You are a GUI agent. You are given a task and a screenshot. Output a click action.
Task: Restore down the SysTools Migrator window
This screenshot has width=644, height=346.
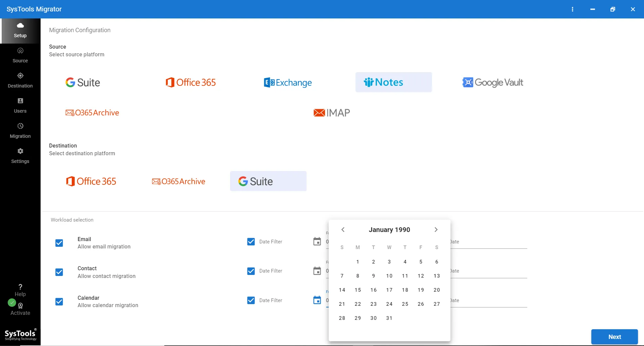tap(613, 9)
